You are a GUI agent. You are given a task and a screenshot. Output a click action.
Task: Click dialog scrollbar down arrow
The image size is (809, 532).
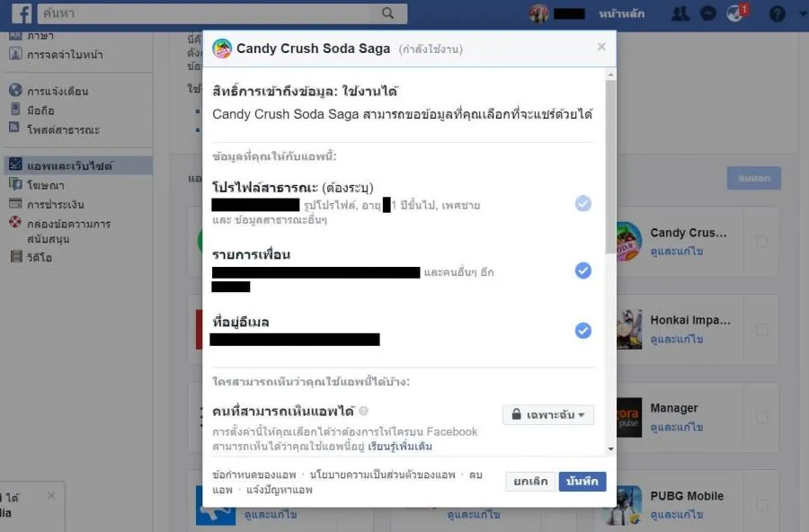611,448
